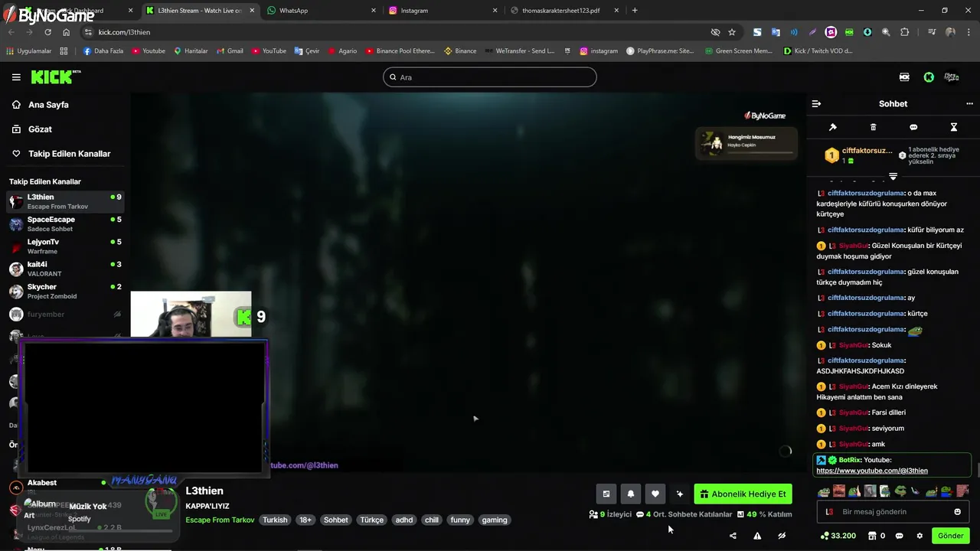Image resolution: width=980 pixels, height=551 pixels.
Task: Open the profile avatar menu in Kick header
Action: (x=952, y=77)
